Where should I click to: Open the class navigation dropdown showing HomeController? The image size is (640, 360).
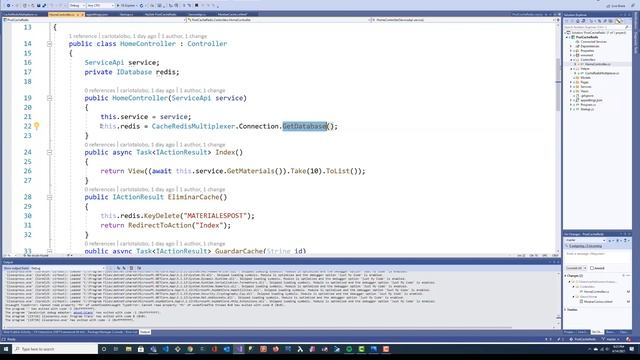278,20
